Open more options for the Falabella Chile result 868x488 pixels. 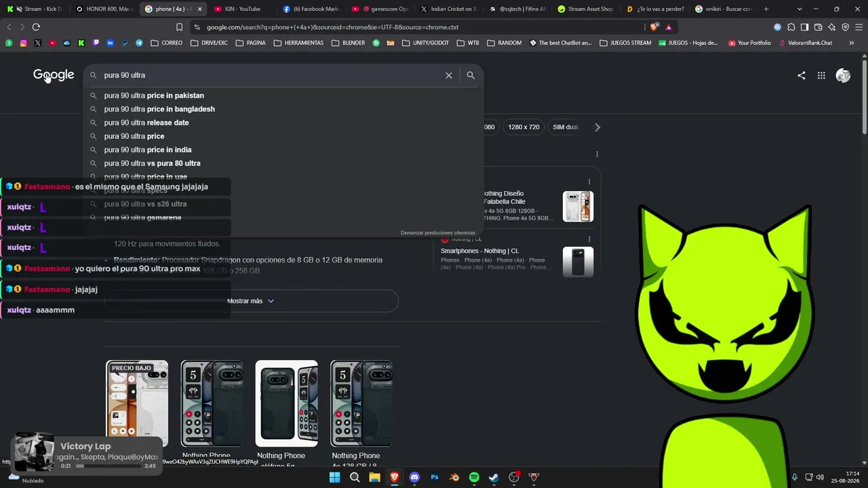(589, 182)
